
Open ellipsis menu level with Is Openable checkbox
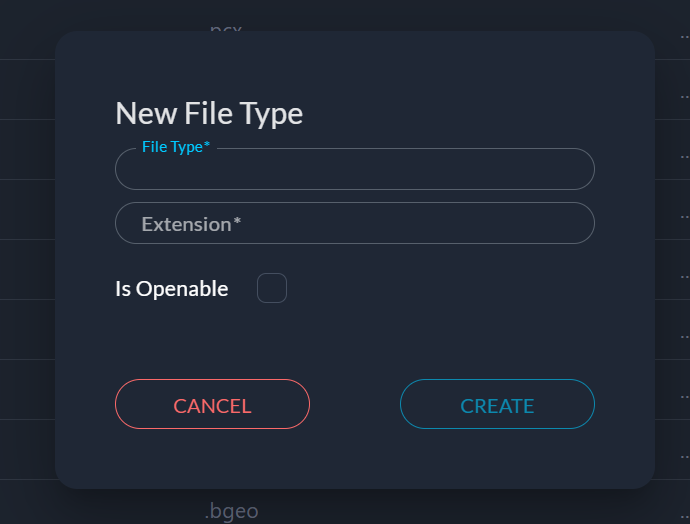tap(684, 275)
